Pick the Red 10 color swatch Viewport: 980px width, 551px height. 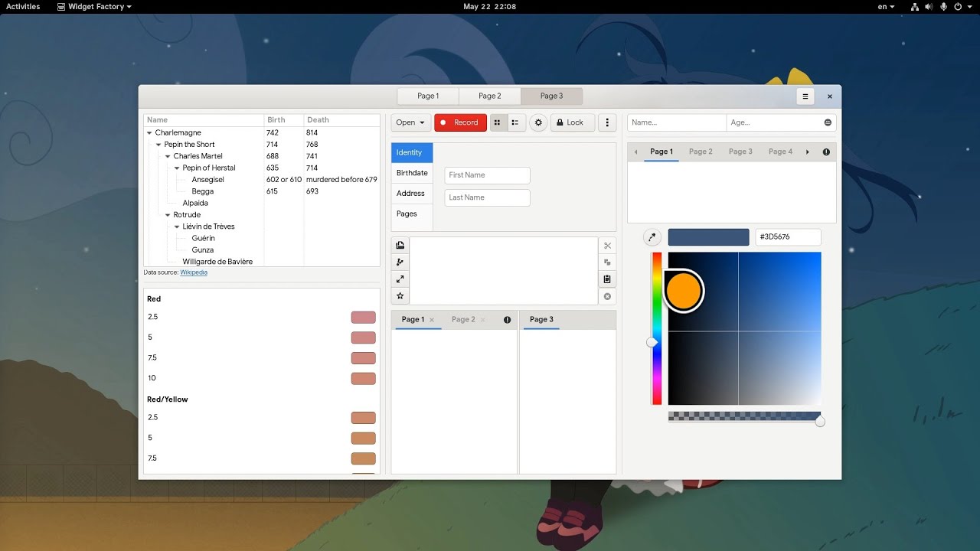tap(364, 379)
